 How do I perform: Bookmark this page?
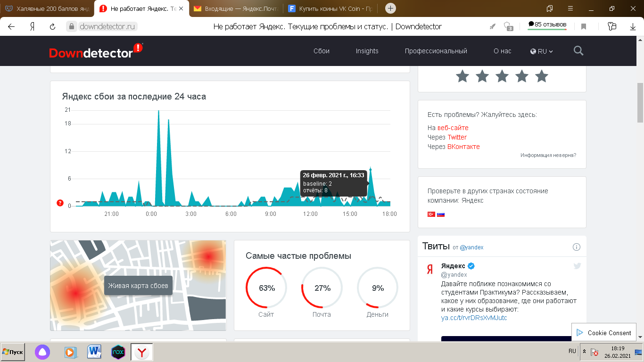[x=584, y=26]
